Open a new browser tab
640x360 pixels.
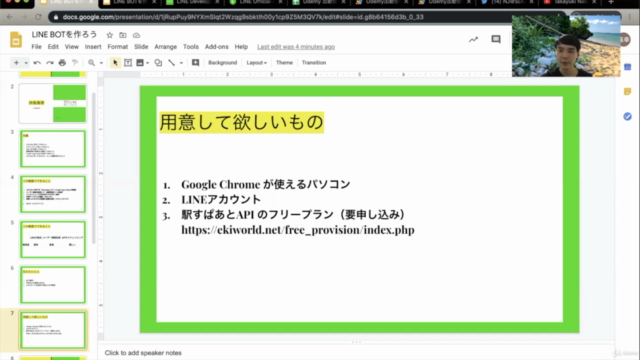611,2
